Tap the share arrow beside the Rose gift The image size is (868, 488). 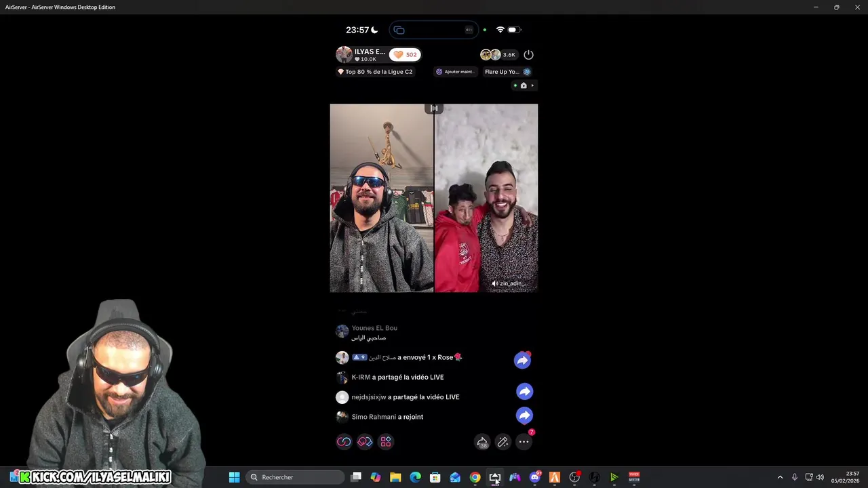coord(522,361)
